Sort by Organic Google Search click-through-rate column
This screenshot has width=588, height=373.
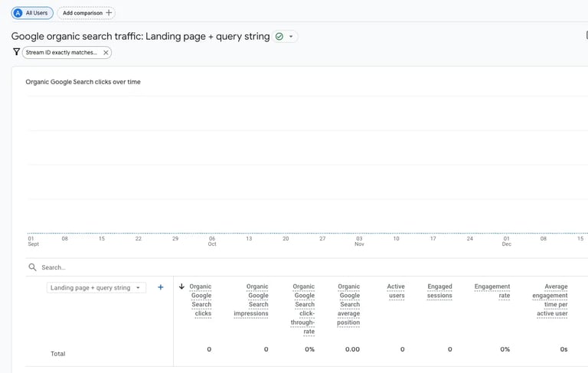click(303, 309)
